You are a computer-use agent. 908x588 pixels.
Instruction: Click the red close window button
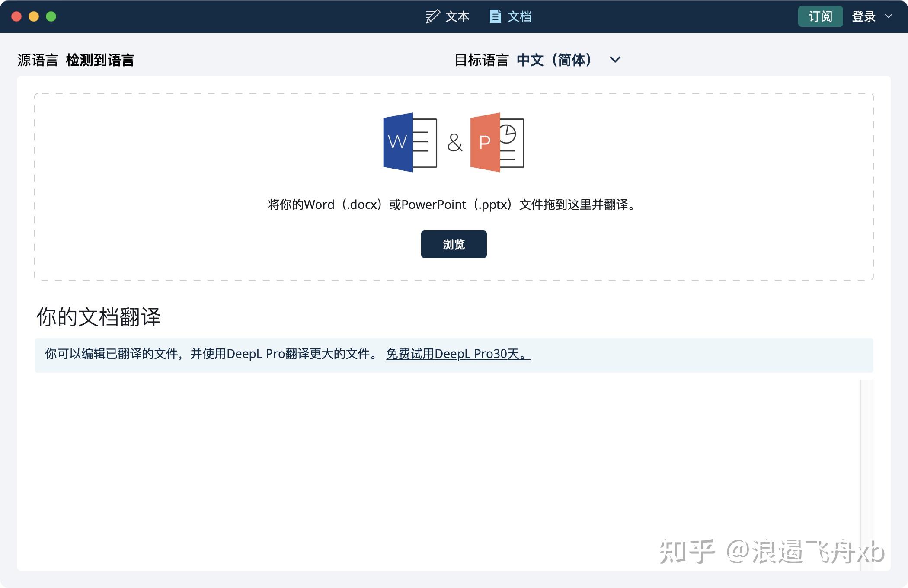[16, 16]
